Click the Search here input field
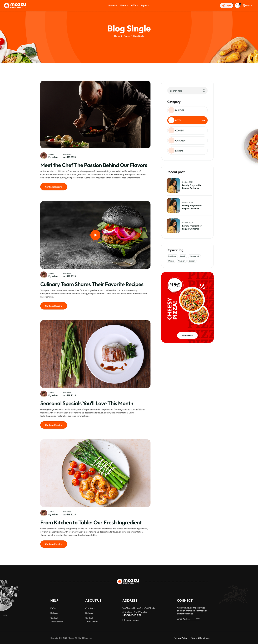The image size is (258, 644). point(187,91)
